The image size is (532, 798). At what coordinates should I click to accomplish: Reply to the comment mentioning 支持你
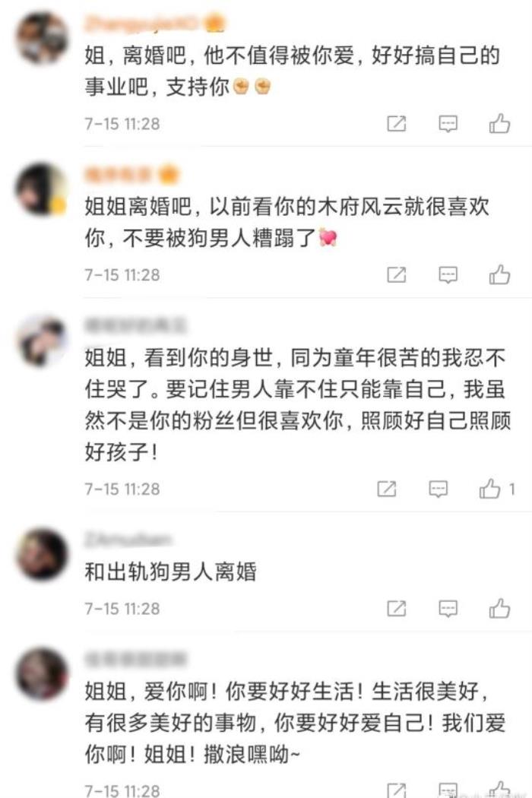pos(448,124)
